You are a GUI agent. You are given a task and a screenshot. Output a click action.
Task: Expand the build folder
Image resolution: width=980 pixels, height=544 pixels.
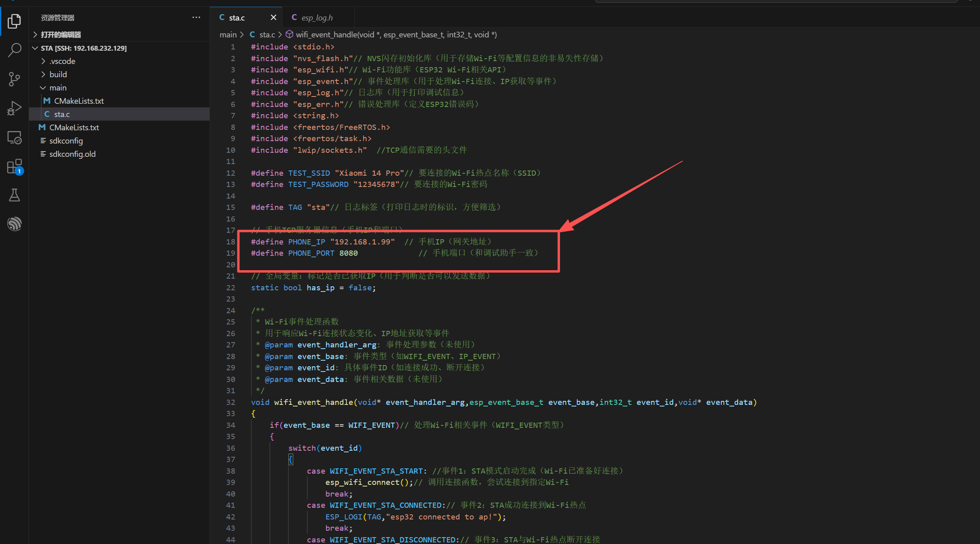tap(58, 74)
